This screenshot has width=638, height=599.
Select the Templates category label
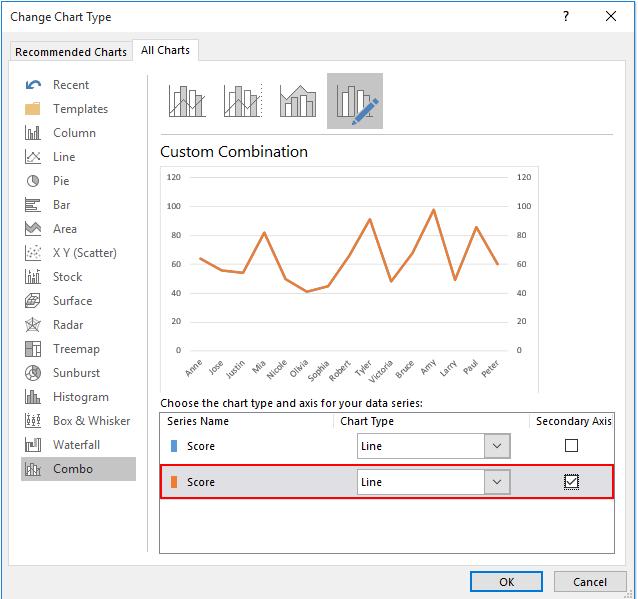[x=81, y=109]
